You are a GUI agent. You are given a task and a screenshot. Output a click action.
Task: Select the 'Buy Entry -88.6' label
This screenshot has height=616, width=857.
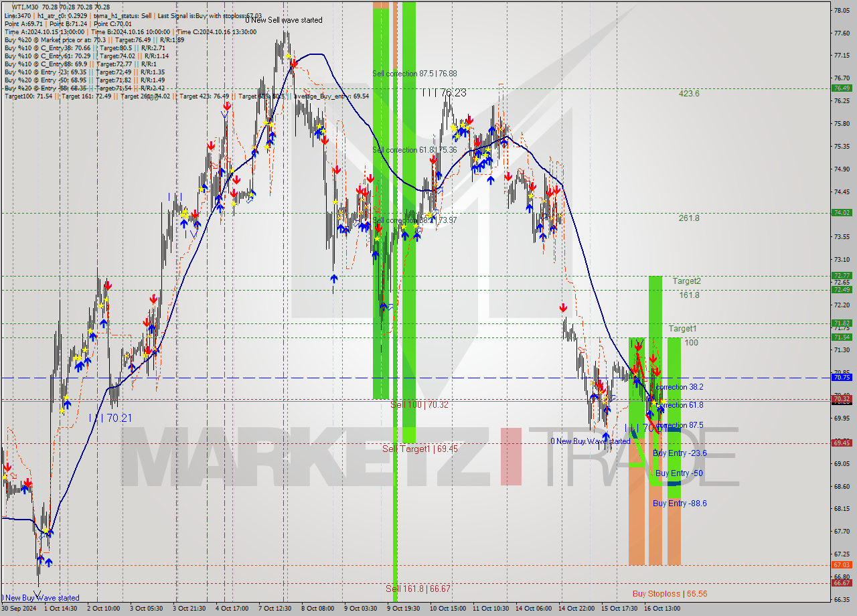[x=680, y=504]
